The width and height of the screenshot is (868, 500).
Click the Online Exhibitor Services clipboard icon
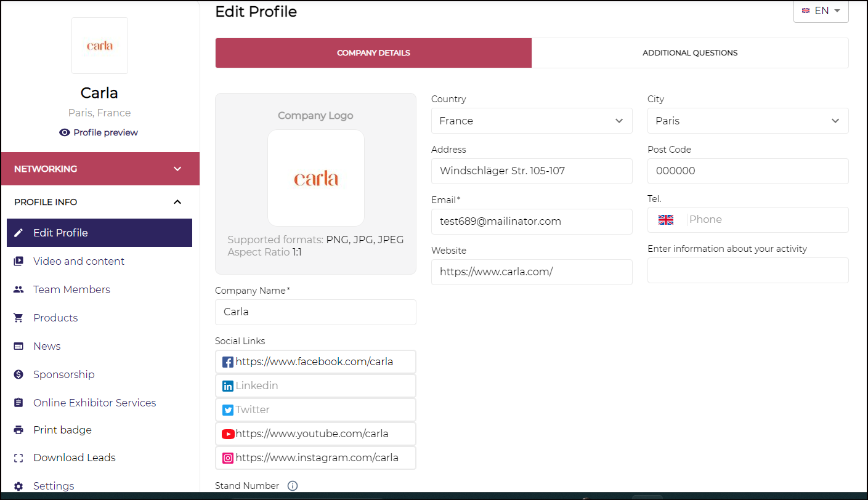(18, 403)
